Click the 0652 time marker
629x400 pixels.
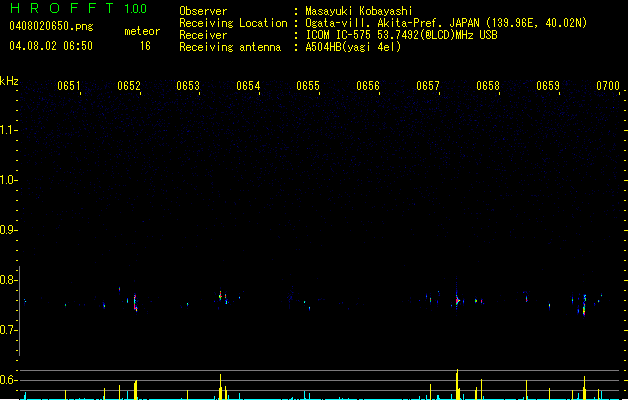[x=129, y=86]
